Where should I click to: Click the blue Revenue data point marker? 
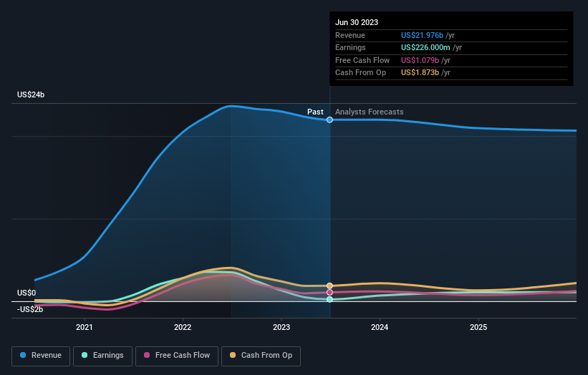click(x=329, y=120)
